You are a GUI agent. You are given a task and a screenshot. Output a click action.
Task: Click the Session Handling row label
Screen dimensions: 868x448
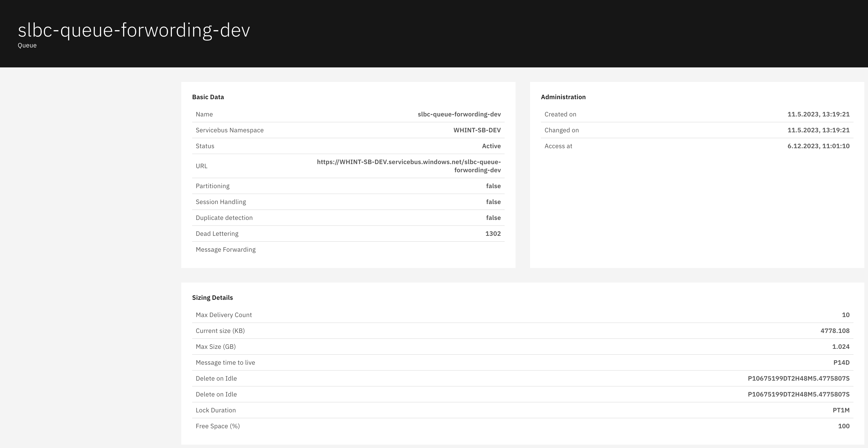(221, 202)
